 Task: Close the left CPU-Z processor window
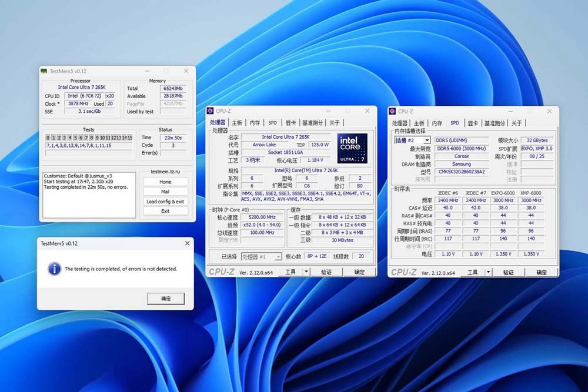coord(367,111)
